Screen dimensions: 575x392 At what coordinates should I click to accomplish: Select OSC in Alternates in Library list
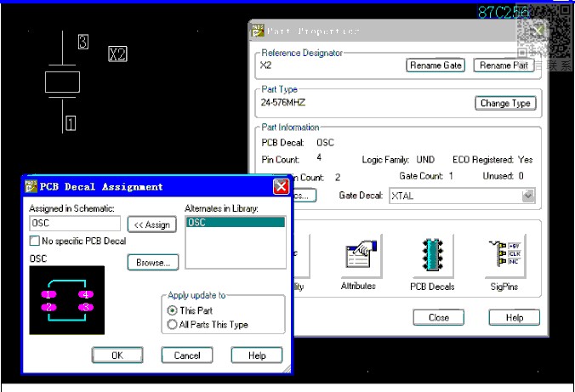pyautogui.click(x=236, y=222)
